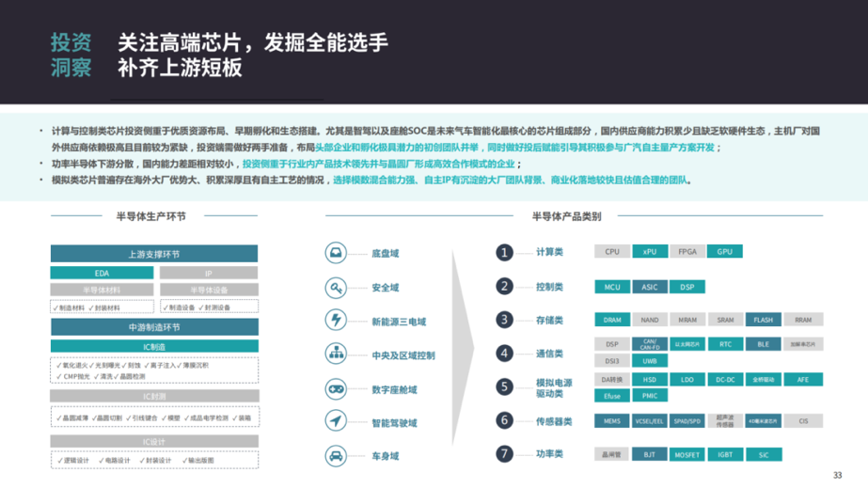Click the 半导体设备 box

point(209,290)
